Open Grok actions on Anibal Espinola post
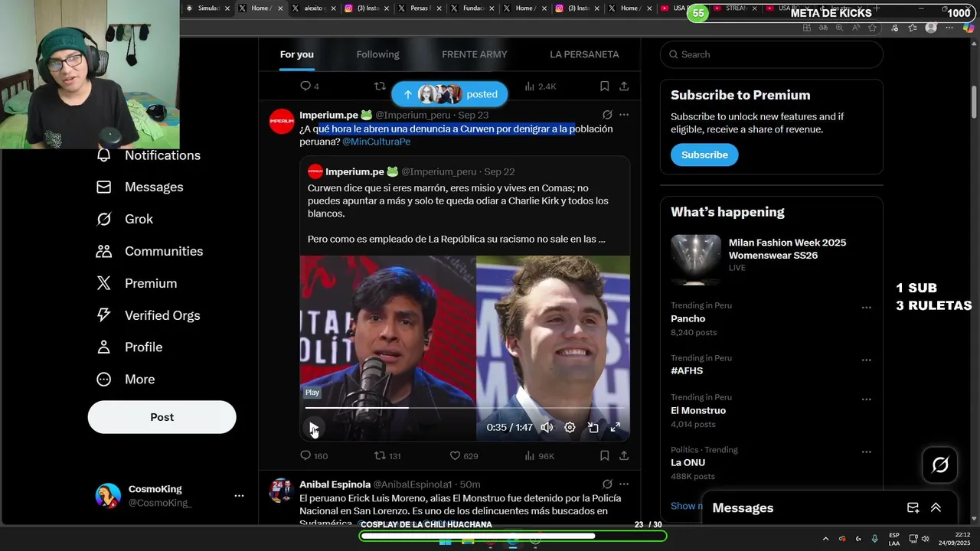The width and height of the screenshot is (980, 551). 607,484
